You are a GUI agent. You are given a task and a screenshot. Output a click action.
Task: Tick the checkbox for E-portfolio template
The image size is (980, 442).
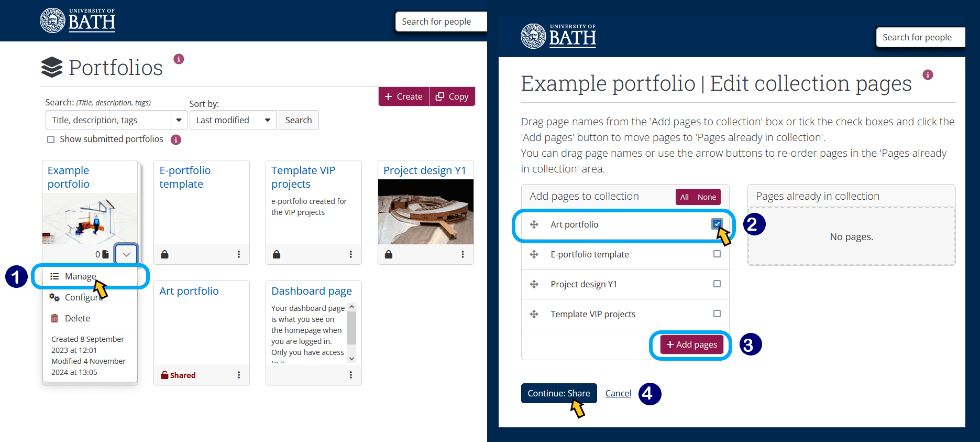[x=717, y=254]
